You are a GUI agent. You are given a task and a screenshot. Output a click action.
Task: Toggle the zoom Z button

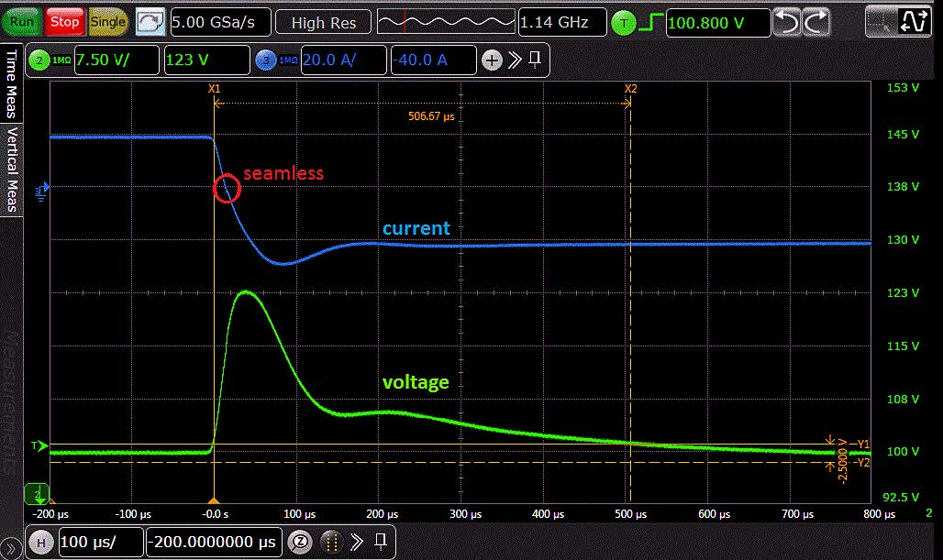point(298,541)
